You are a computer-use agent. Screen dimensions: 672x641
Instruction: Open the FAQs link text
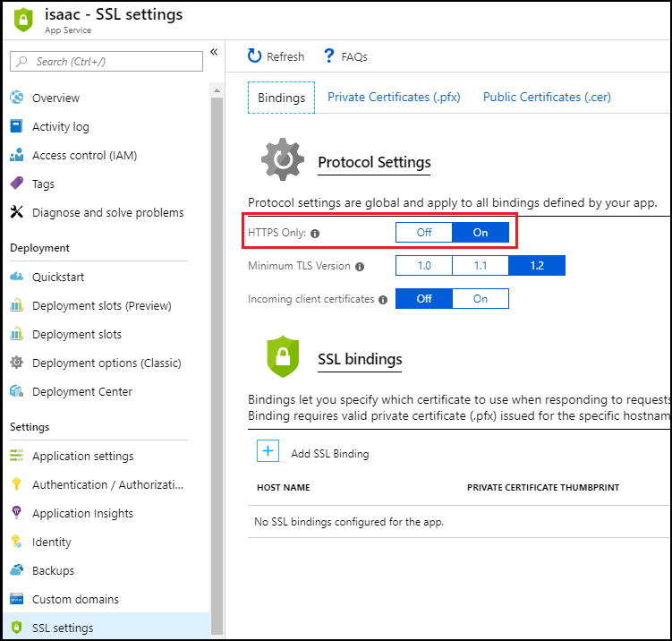[354, 56]
